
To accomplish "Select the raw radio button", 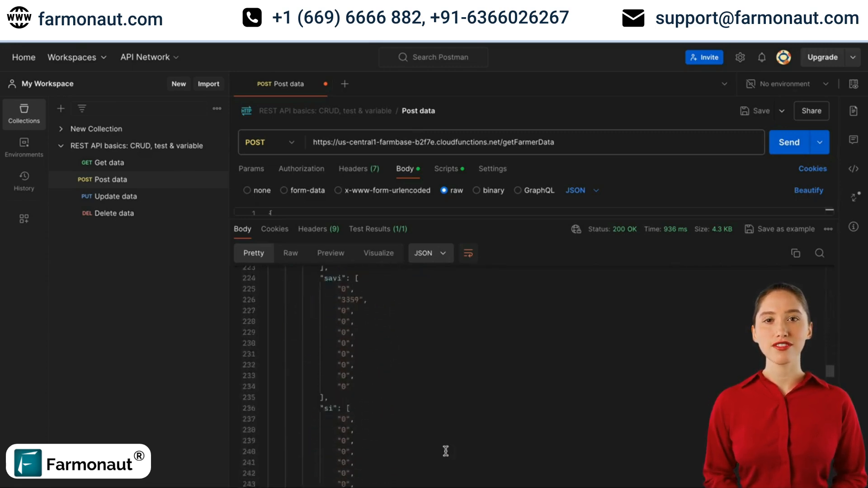I will (x=444, y=190).
